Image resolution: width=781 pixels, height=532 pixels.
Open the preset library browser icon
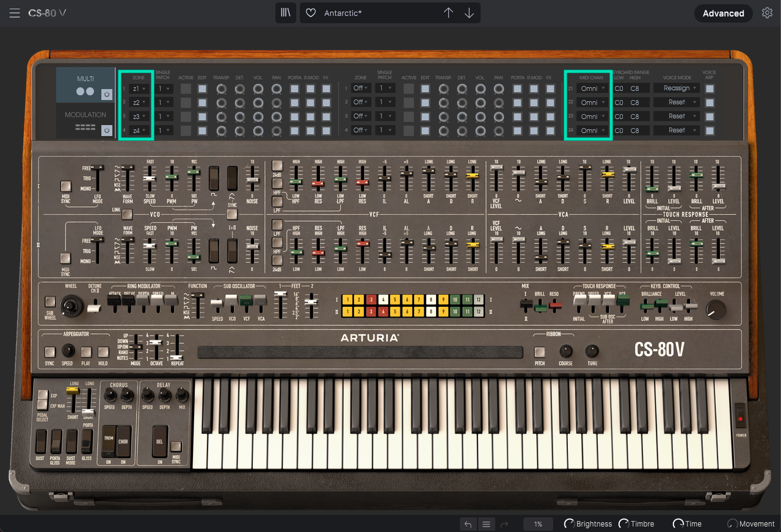(285, 12)
